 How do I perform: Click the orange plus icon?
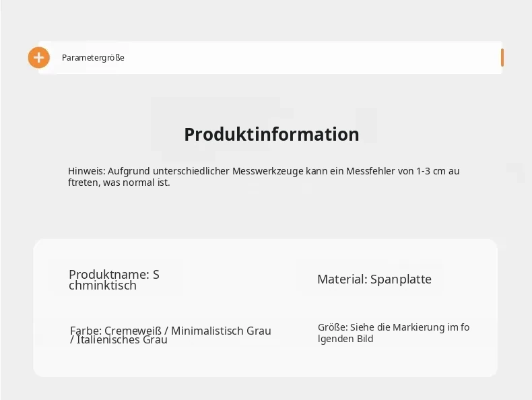38,58
